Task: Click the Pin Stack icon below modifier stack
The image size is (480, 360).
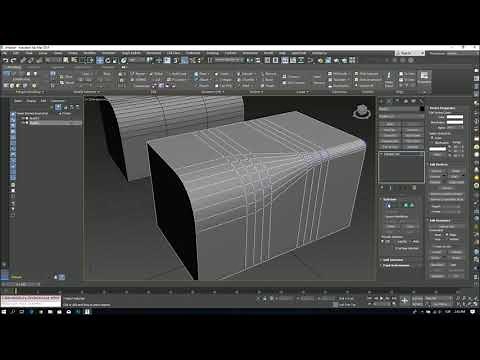Action: click(382, 188)
